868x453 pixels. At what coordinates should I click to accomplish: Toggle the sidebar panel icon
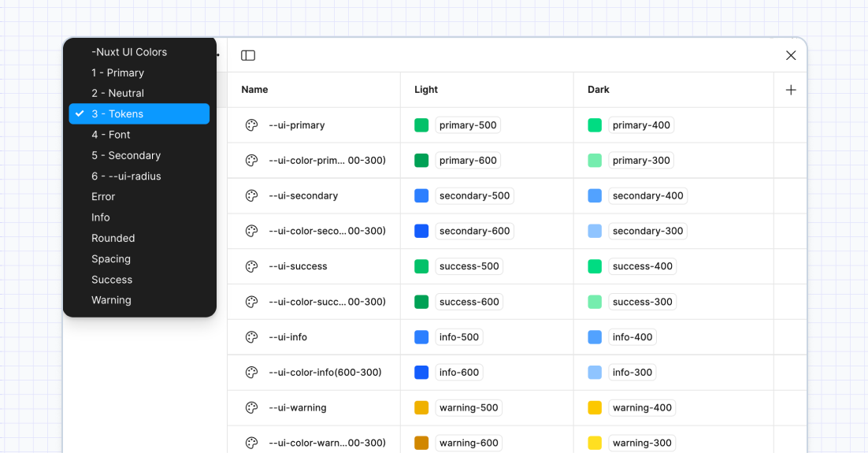(248, 55)
